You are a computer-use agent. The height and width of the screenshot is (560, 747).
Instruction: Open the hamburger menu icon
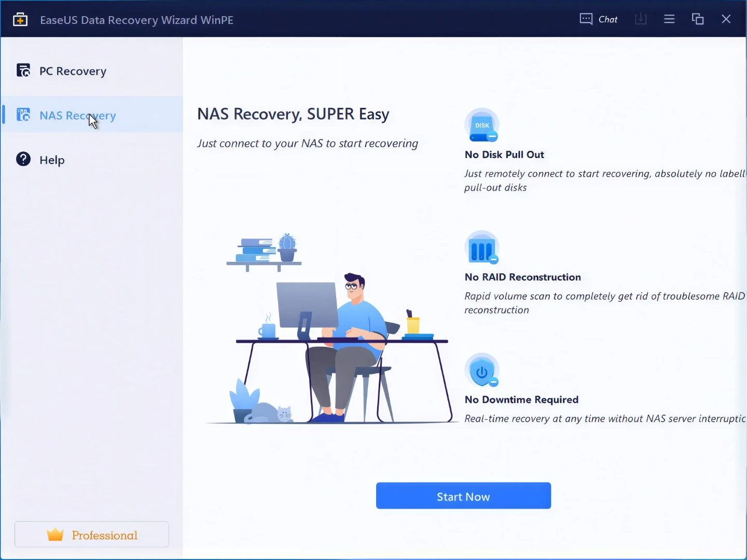669,19
